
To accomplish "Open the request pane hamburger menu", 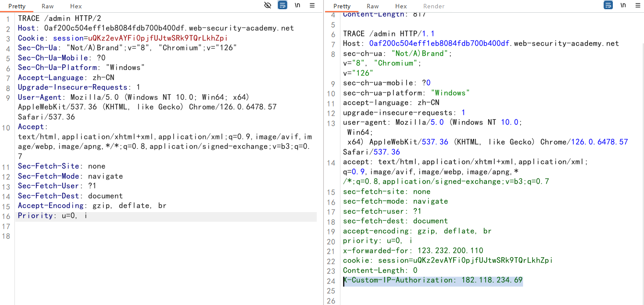I will click(312, 5).
